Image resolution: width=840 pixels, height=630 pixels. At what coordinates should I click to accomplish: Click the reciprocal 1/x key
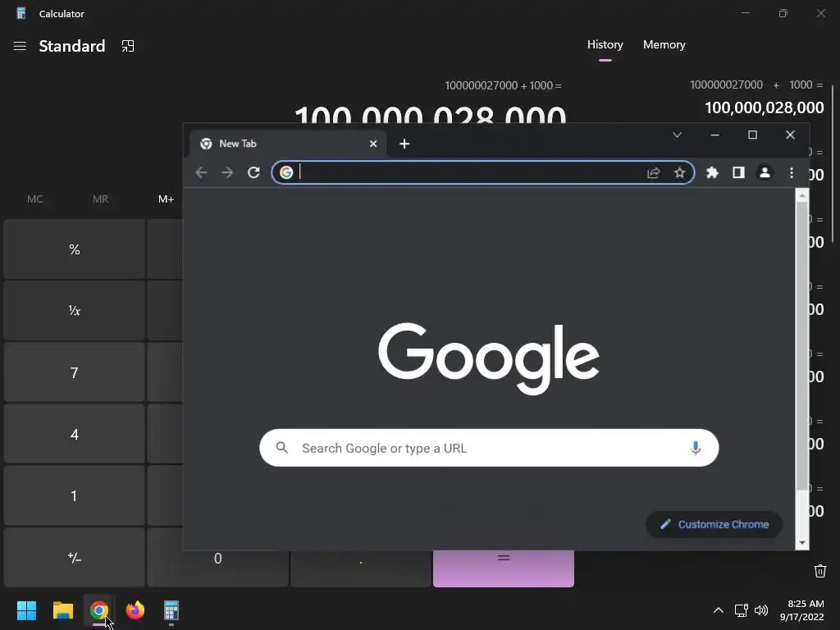tap(75, 311)
